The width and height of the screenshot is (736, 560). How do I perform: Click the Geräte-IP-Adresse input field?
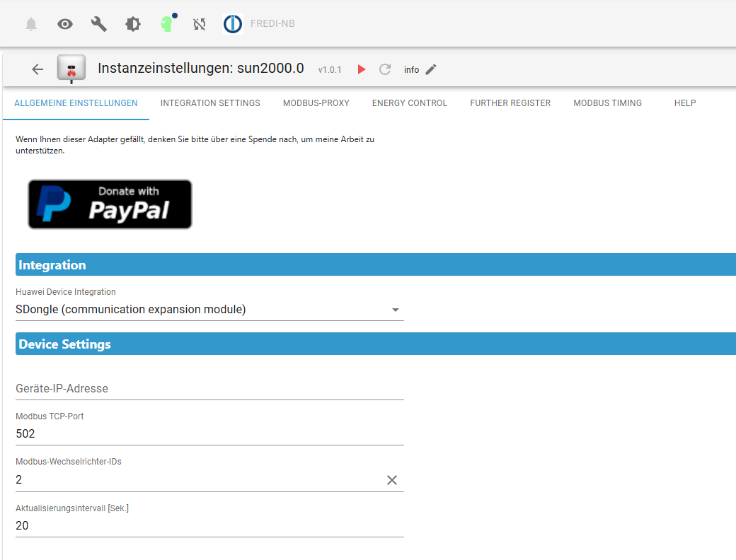[209, 388]
